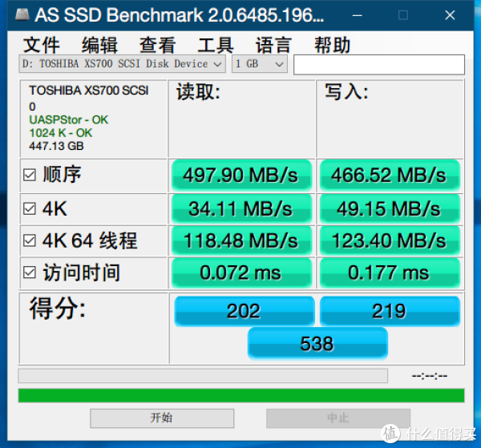This screenshot has height=448, width=481.
Task: Click the AS SSD drive icon in title bar
Action: [x=22, y=14]
